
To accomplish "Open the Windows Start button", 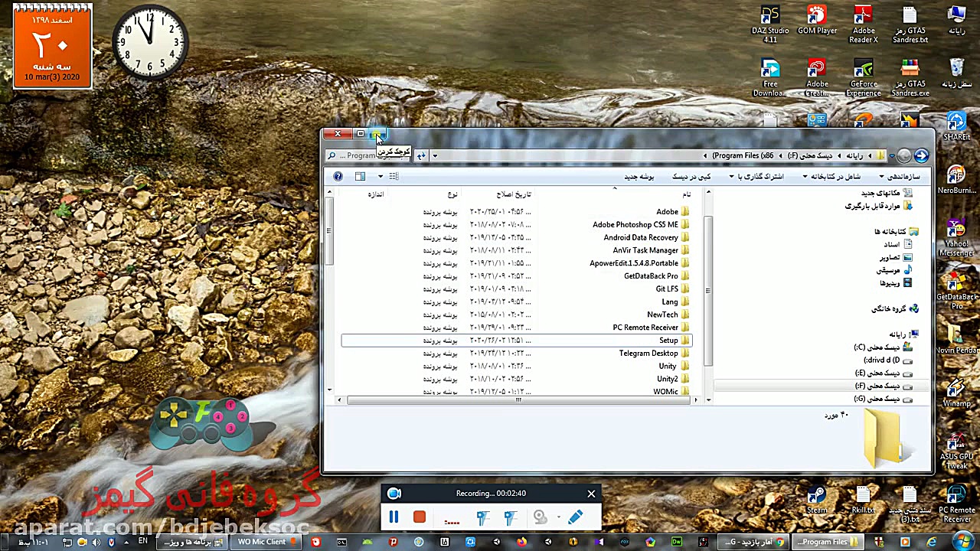I will pyautogui.click(x=962, y=542).
